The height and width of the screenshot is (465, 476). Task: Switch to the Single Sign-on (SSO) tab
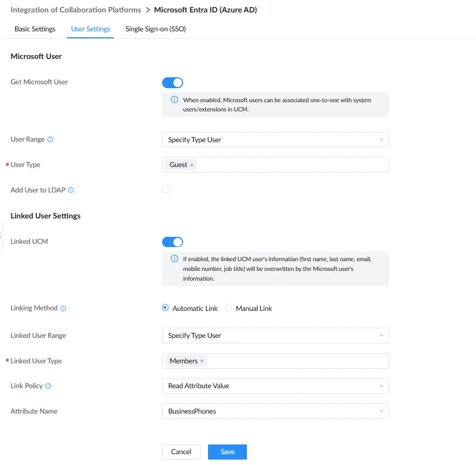point(156,29)
